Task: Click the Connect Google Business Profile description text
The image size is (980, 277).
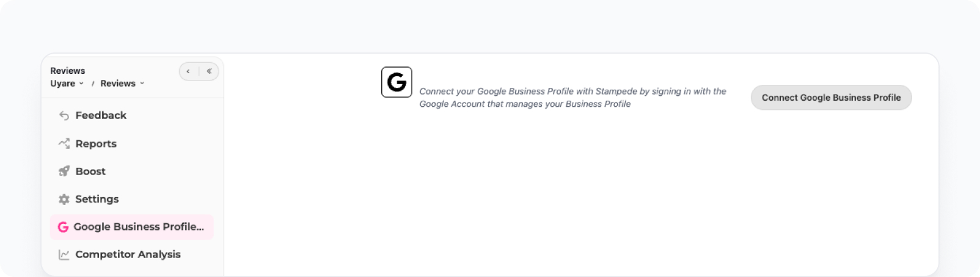Action: point(572,98)
